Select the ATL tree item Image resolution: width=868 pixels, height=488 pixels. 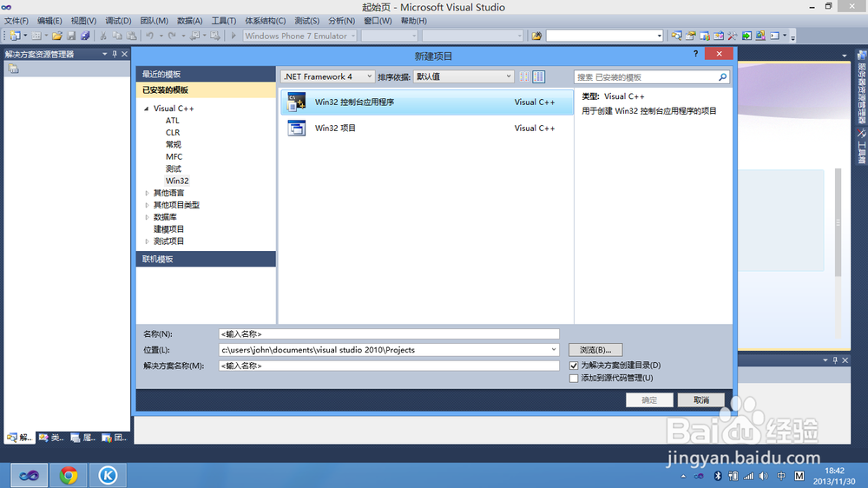(172, 120)
